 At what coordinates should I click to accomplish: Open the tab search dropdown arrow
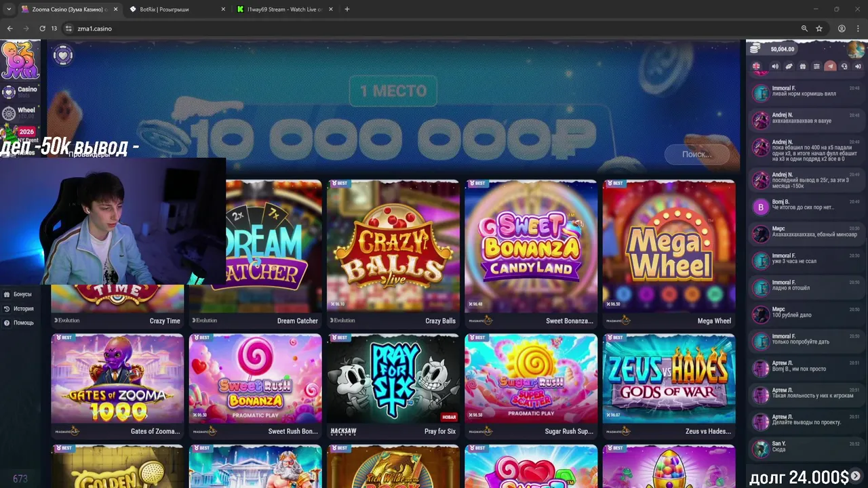[8, 9]
